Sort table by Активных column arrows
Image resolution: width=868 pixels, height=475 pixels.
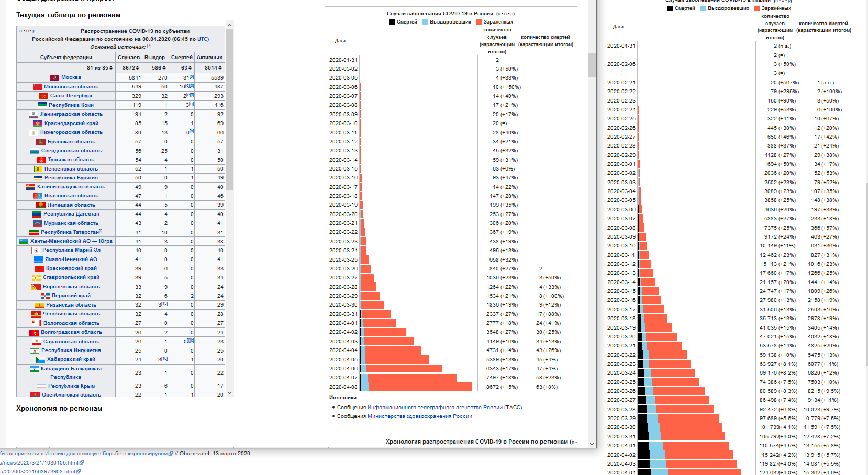point(220,68)
